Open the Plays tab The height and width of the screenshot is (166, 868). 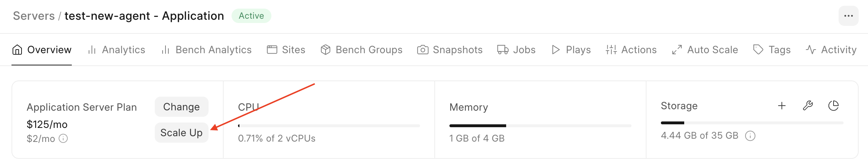click(x=571, y=50)
